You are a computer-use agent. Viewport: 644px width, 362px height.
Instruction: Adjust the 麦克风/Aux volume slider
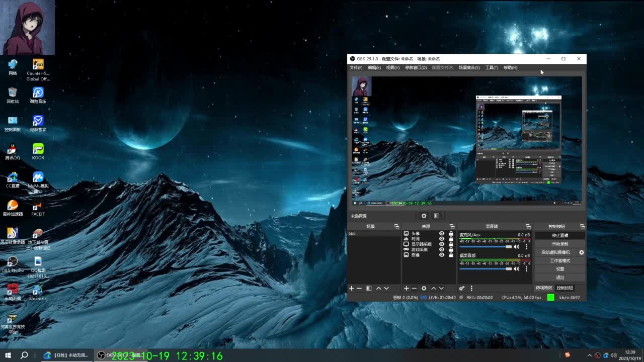486,247
